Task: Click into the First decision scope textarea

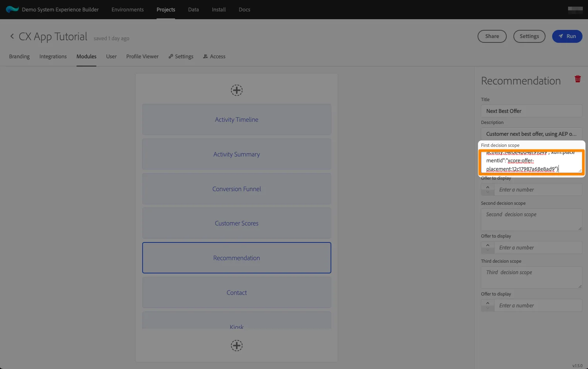Action: point(531,162)
